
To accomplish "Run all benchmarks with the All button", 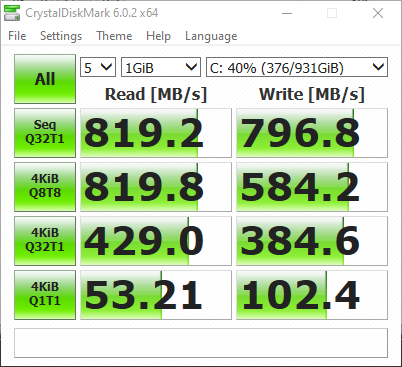I will point(45,79).
